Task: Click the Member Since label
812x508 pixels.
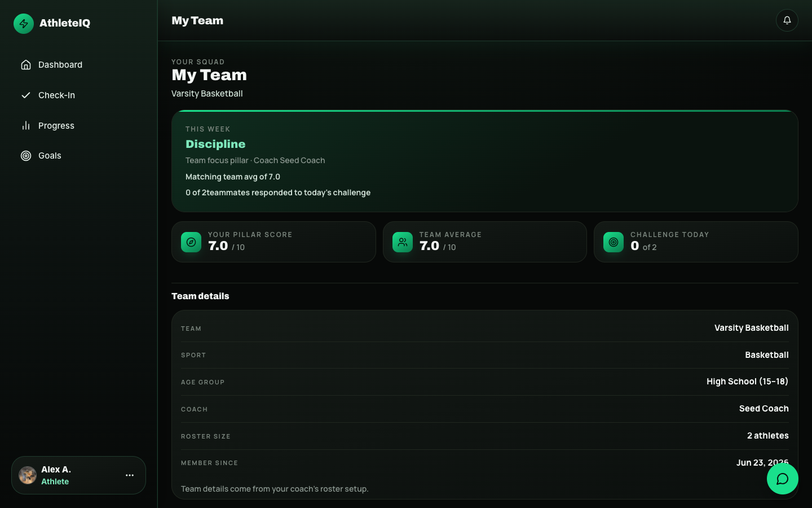Action: point(209,463)
